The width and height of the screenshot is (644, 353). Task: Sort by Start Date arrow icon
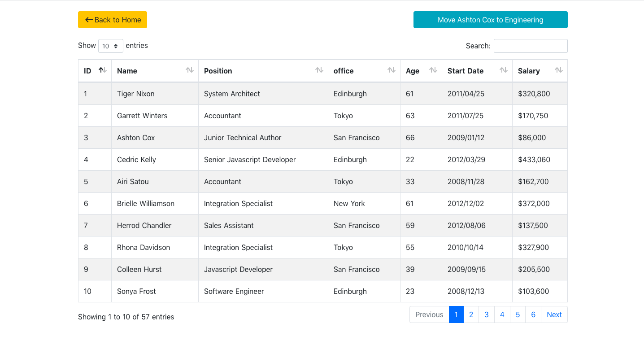pyautogui.click(x=504, y=70)
